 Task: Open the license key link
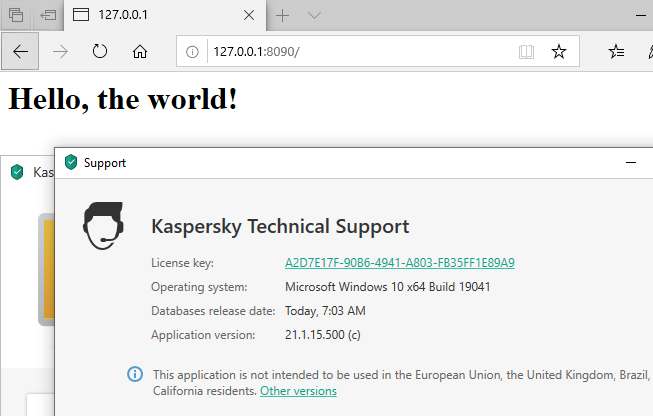[x=400, y=263]
